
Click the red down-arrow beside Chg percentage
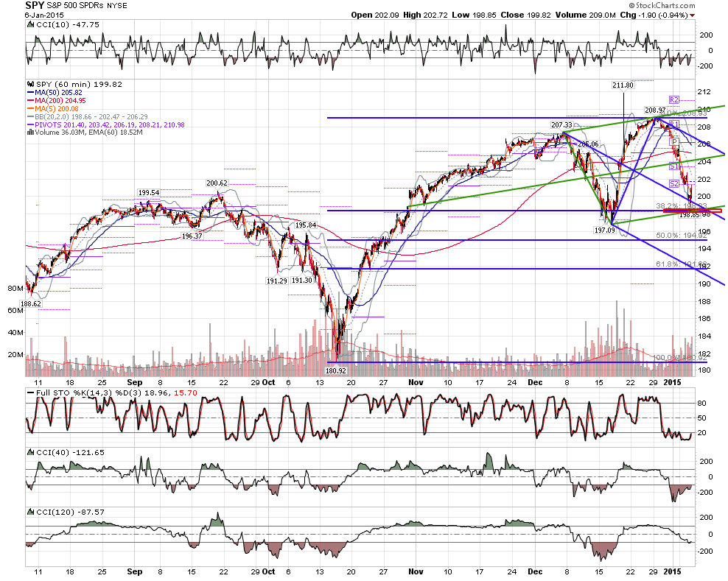692,15
